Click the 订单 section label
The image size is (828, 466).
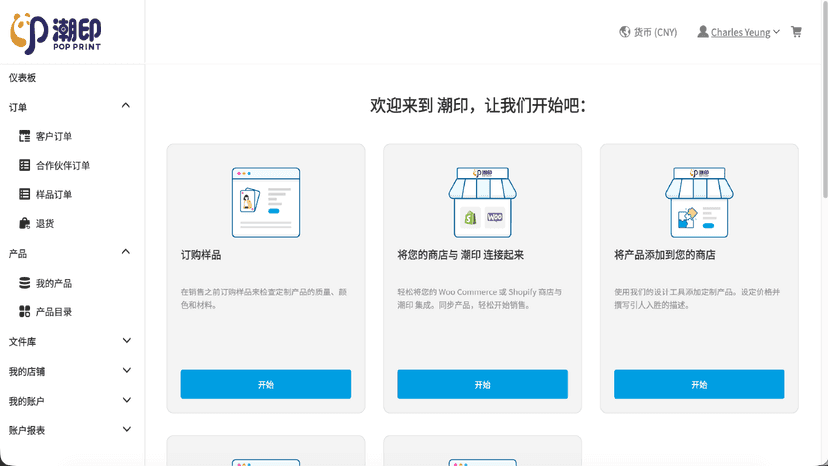[17, 107]
